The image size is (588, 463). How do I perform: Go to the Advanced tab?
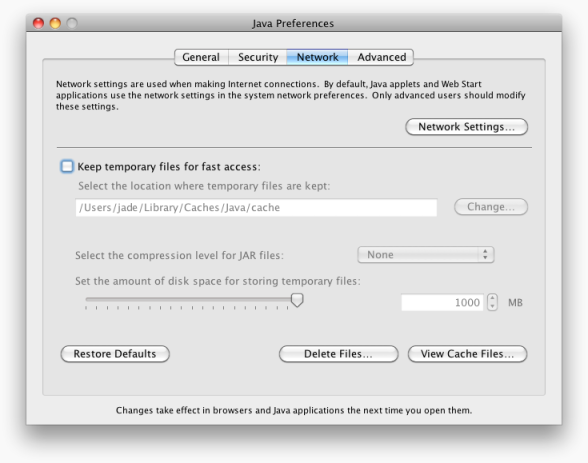381,57
